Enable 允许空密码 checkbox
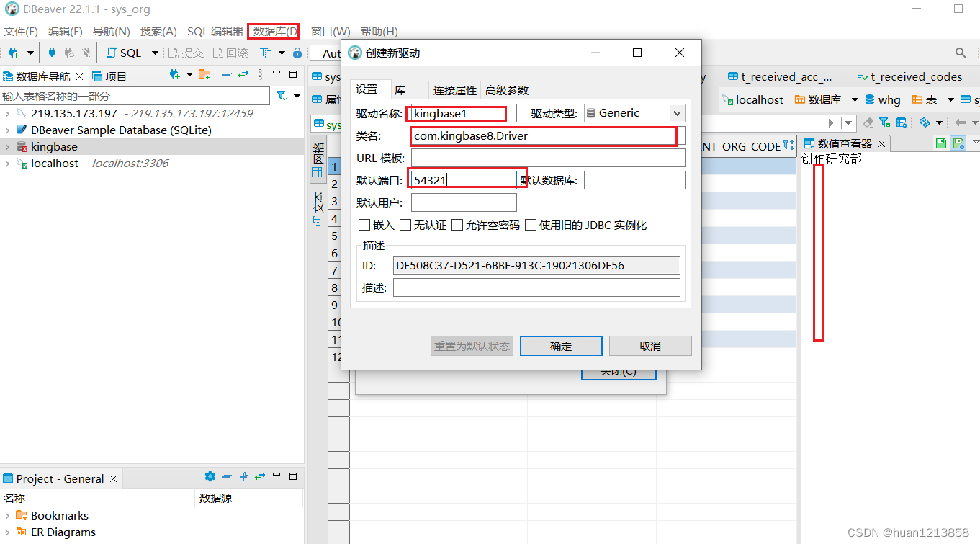This screenshot has height=544, width=980. [457, 225]
